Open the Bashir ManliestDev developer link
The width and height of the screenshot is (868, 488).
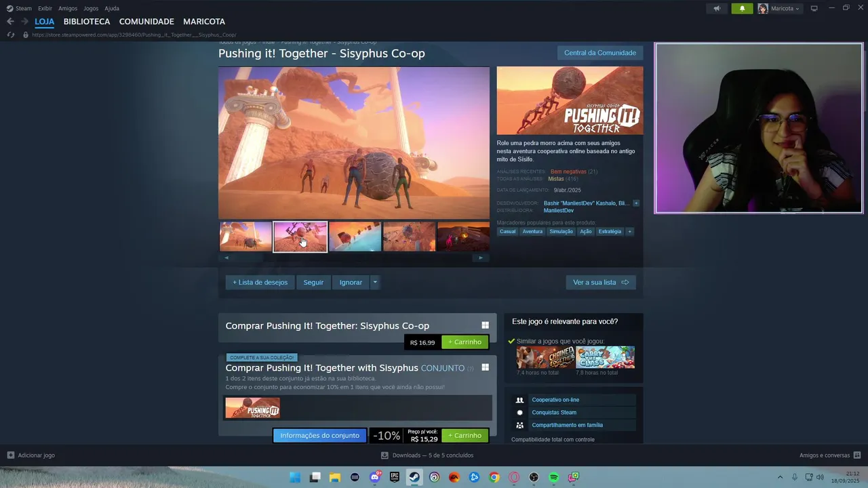coord(587,203)
